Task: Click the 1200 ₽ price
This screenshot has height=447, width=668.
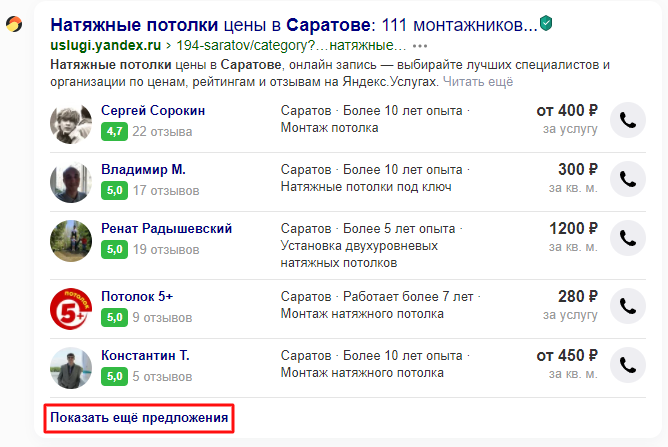Action: click(573, 228)
